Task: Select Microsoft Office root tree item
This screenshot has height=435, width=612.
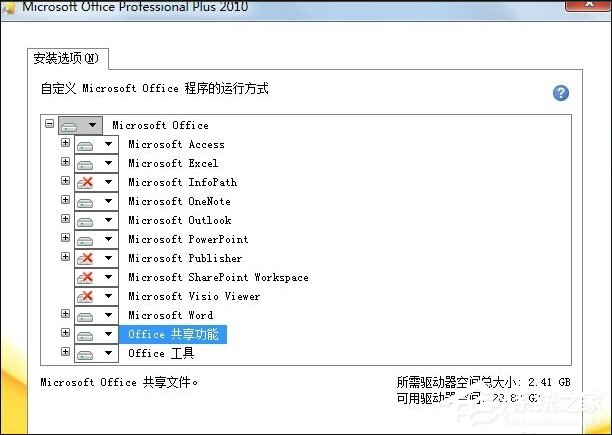Action: [160, 125]
